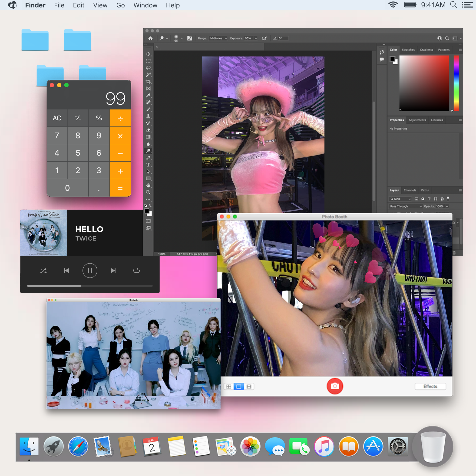Toggle repeat in the music player
The width and height of the screenshot is (476, 476).
[x=136, y=271]
